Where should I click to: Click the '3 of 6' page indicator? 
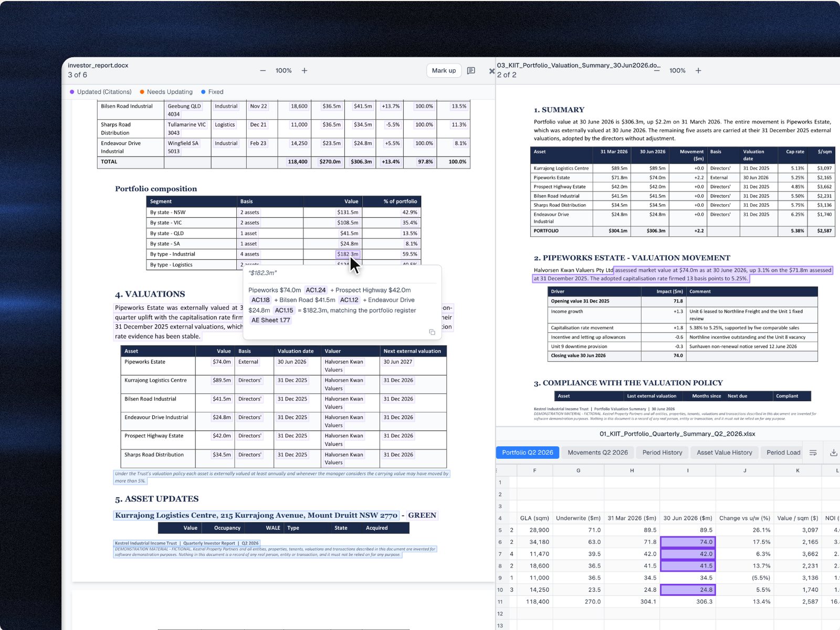(77, 75)
